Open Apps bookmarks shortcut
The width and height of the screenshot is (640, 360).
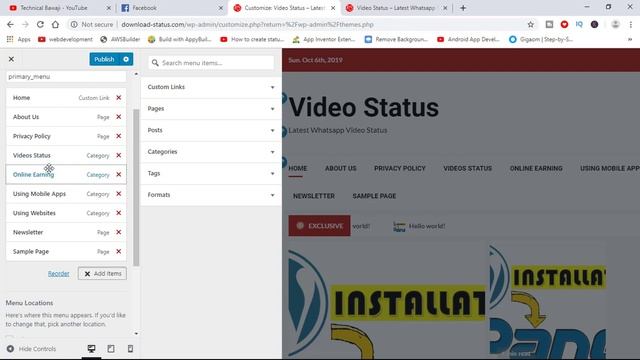pyautogui.click(x=18, y=39)
